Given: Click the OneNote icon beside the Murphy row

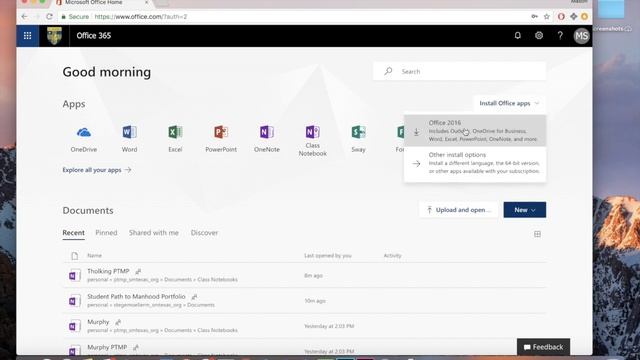Looking at the screenshot, I should [x=74, y=326].
